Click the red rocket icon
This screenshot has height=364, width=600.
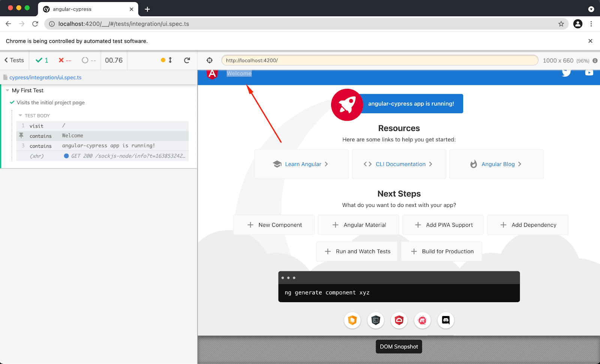tap(347, 105)
